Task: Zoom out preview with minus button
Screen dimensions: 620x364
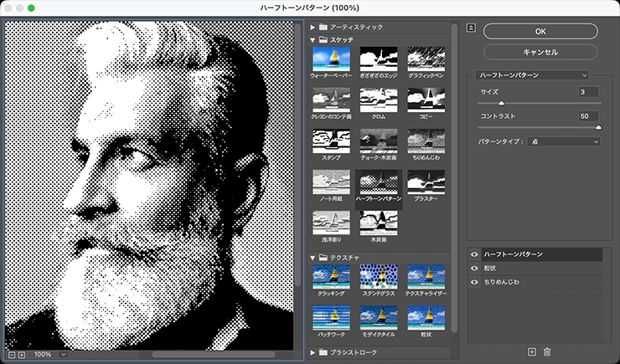Action: tap(12, 355)
